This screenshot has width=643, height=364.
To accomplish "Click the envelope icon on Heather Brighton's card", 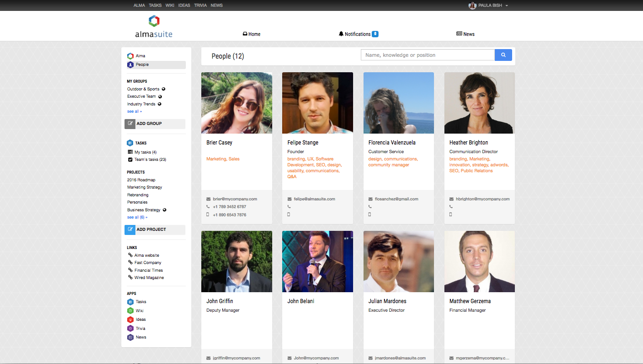I will tap(451, 199).
